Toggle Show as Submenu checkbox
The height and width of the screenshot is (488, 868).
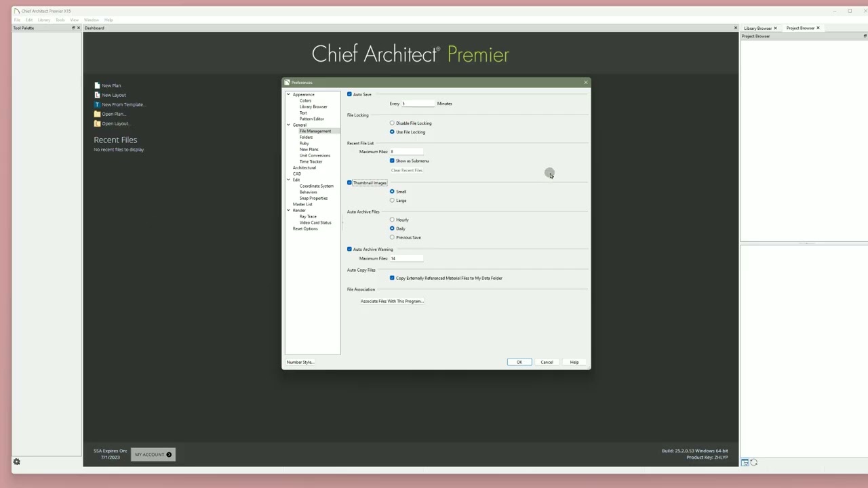point(392,161)
